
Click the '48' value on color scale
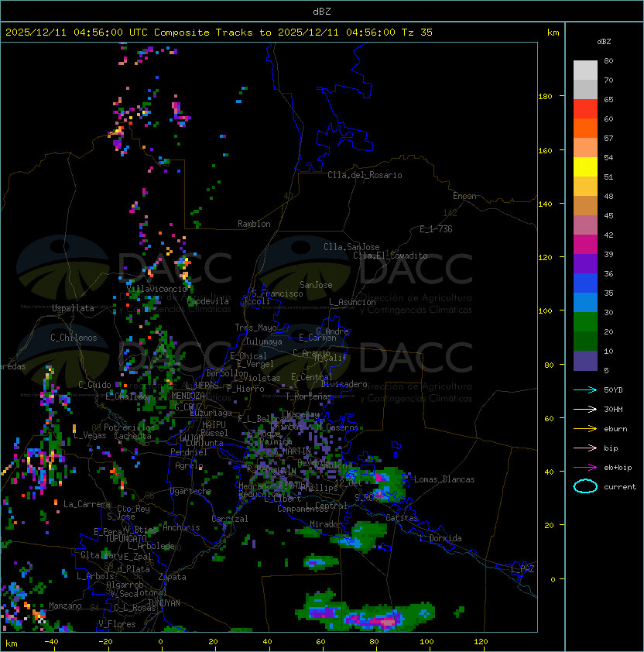tap(608, 196)
